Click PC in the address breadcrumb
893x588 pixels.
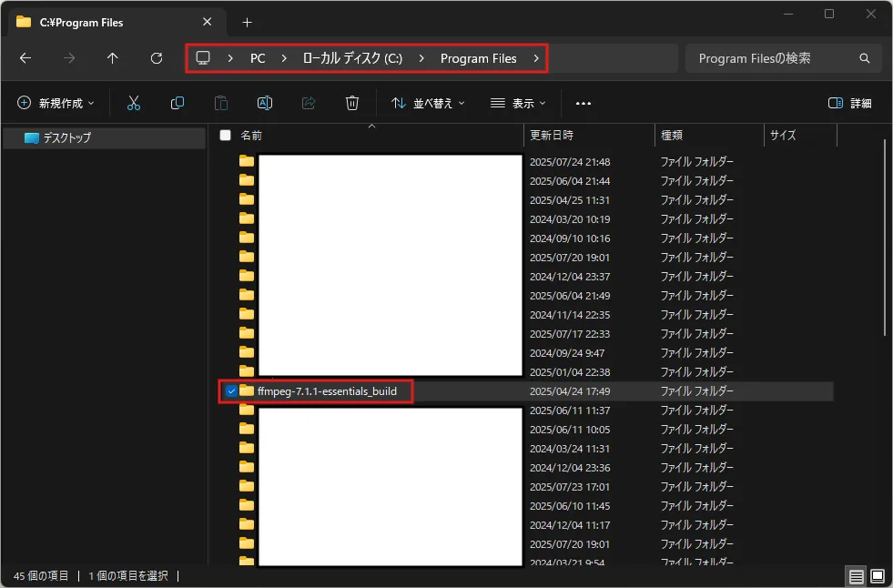[258, 58]
